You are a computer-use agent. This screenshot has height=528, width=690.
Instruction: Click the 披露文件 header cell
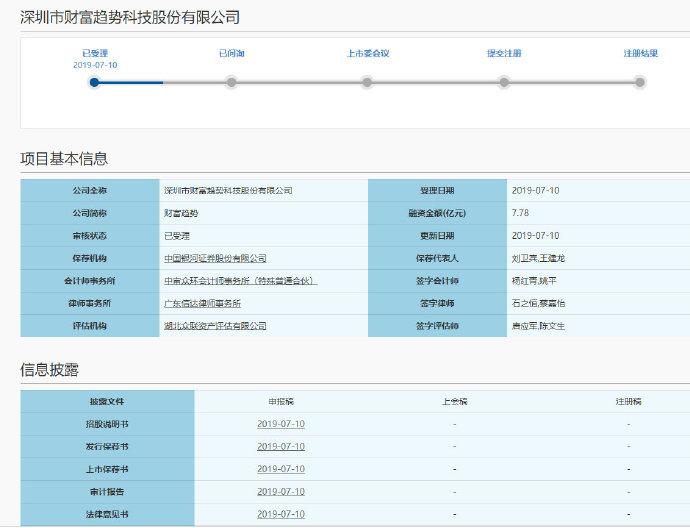[x=107, y=401]
